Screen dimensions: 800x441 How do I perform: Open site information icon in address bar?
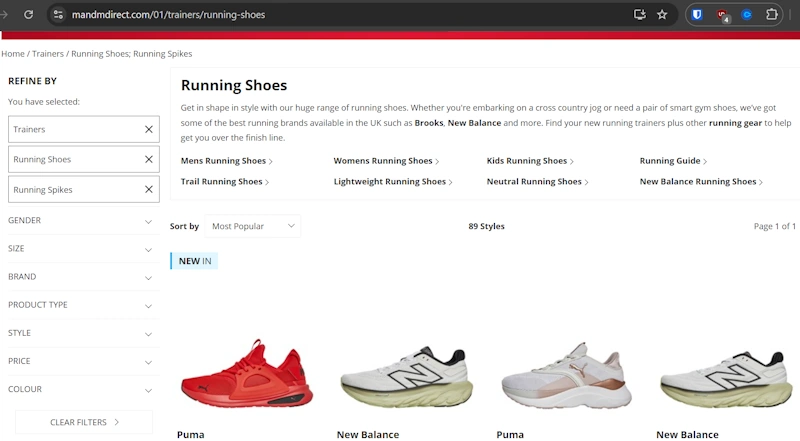pyautogui.click(x=59, y=14)
